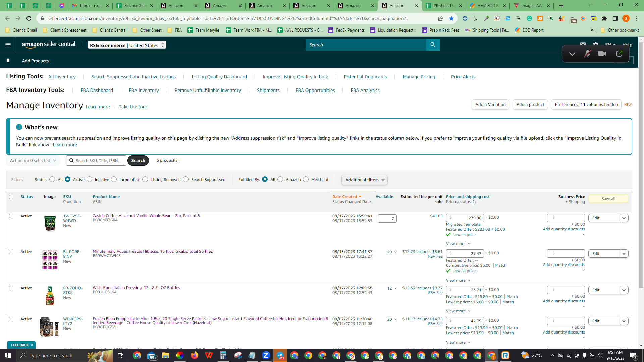Tick the checkbox for Zavida Coffee row

11,216
